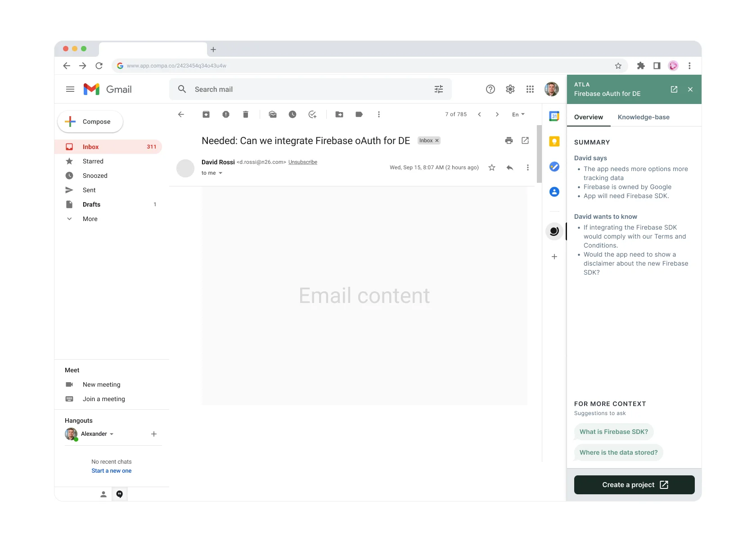The image size is (756, 542).
Task: Go to newer email arrow
Action: 480,114
